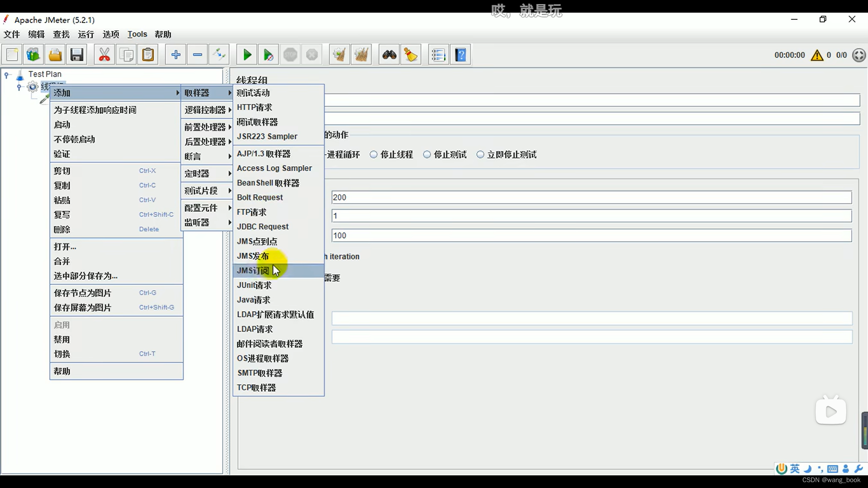This screenshot has width=868, height=488.
Task: Click the New test plan icon
Action: (12, 55)
